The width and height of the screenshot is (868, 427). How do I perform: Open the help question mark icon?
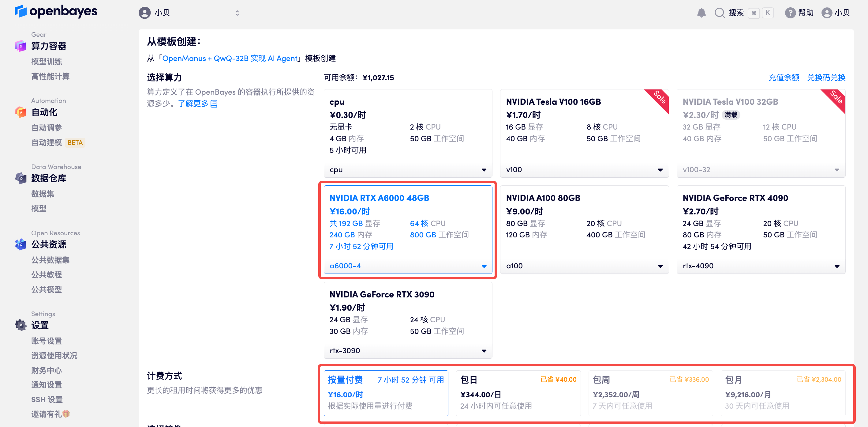[790, 13]
